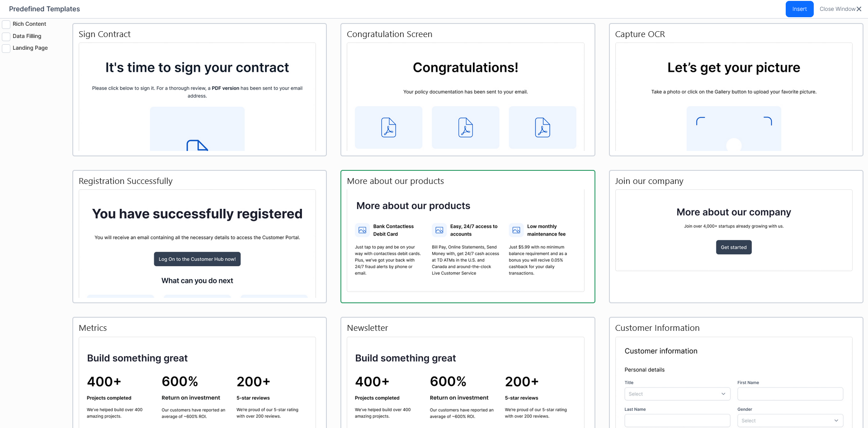Screen dimensions: 868x428
Task: Click Log On to the Customer Hub now
Action: pyautogui.click(x=197, y=259)
